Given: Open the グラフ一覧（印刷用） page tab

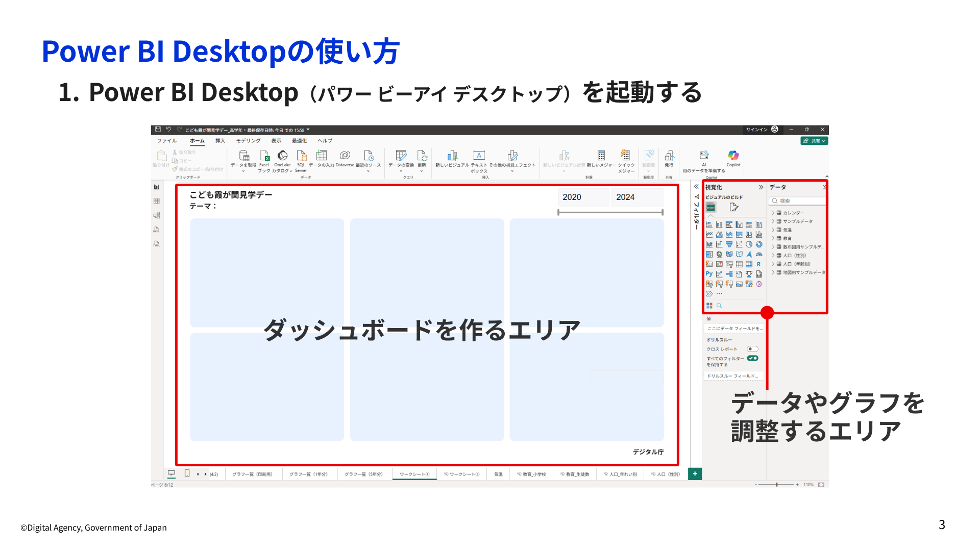Looking at the screenshot, I should tap(253, 474).
